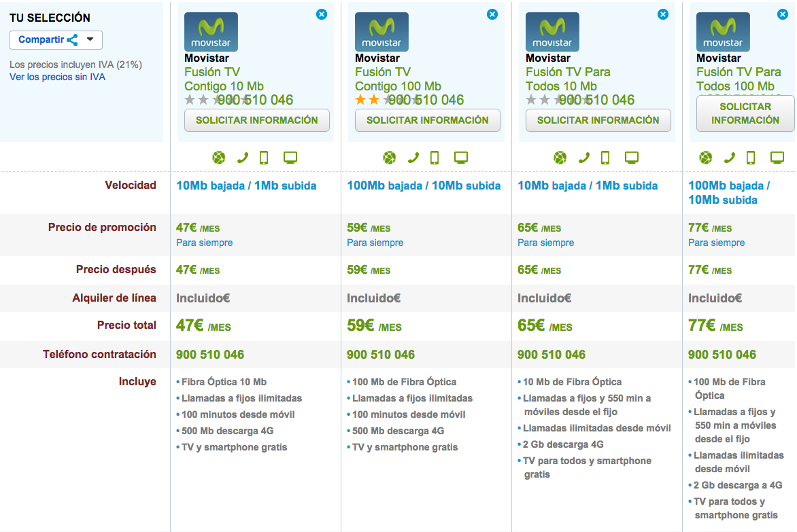797x532 pixels.
Task: Remove Fusión TV Contigo 10 Mb from comparison
Action: (x=322, y=14)
